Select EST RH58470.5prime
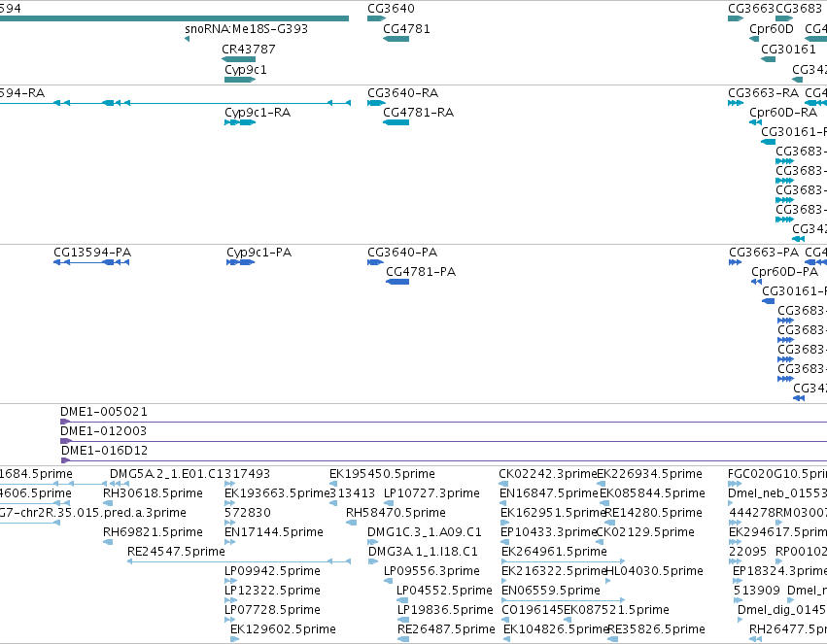 coord(396,513)
